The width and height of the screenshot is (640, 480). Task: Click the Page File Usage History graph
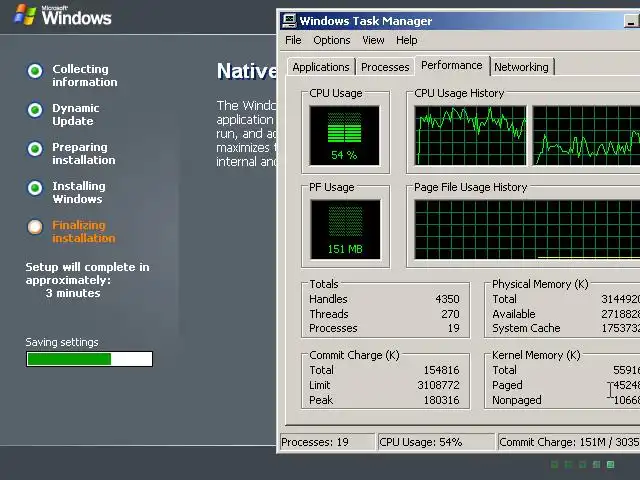point(527,229)
